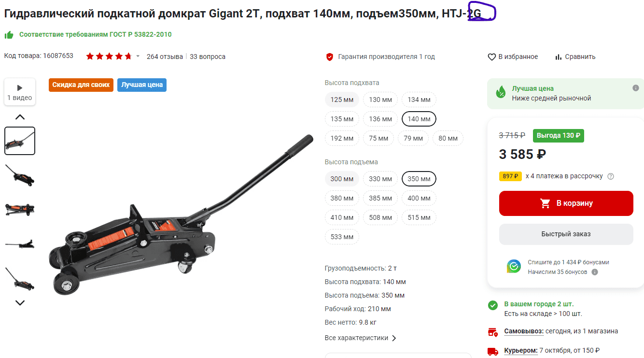Image resolution: width=644 pixels, height=358 pixels.
Task: Open the 33 вопроса questions link
Action: coord(208,57)
